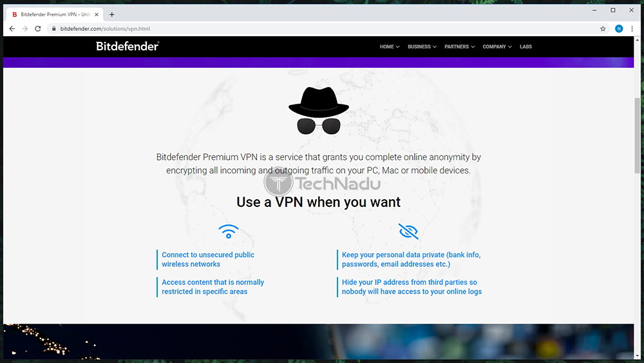
Task: Click the site lock icon
Action: (x=54, y=29)
